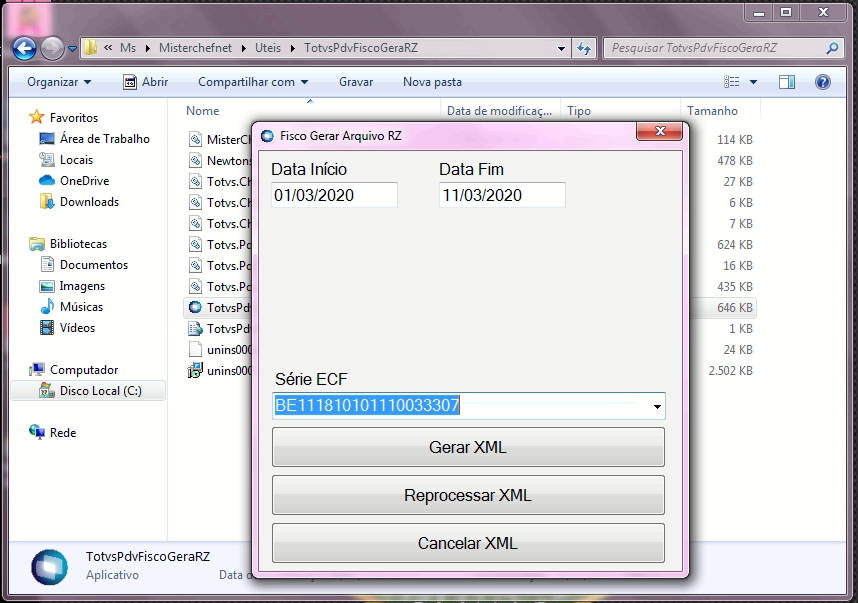Click the Cancelar XML button

point(468,543)
